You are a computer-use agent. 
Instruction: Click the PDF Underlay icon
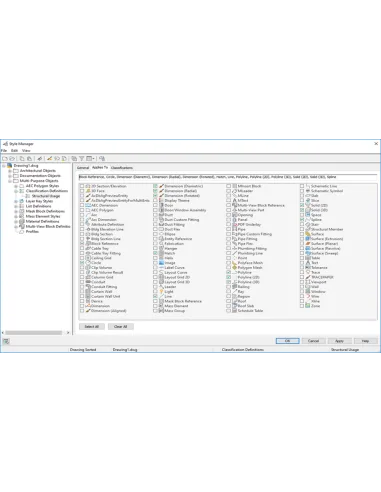point(234,225)
